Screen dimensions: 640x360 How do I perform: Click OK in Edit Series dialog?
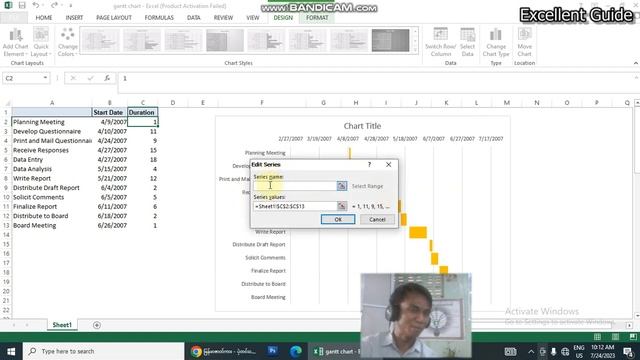338,220
